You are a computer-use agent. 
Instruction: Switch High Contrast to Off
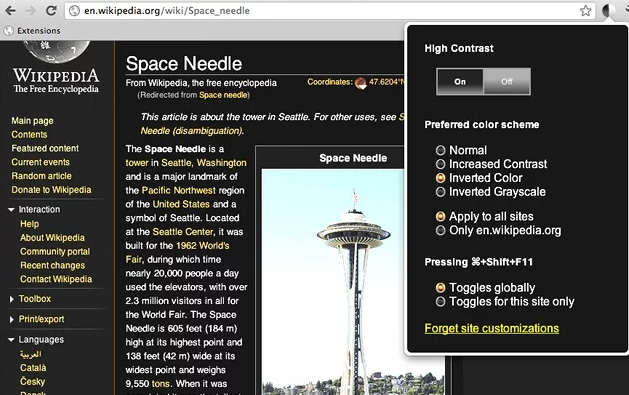click(507, 81)
